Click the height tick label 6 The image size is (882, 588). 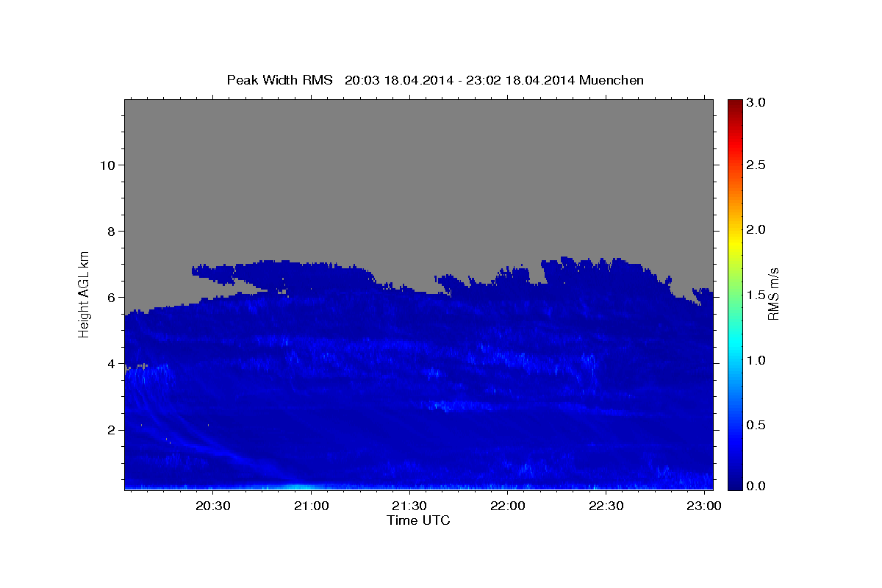coord(112,298)
